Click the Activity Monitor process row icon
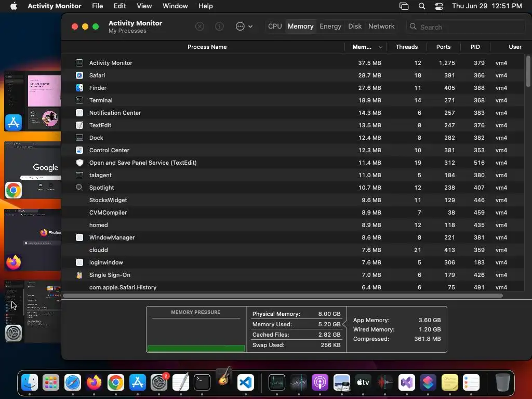532x399 pixels. 79,63
